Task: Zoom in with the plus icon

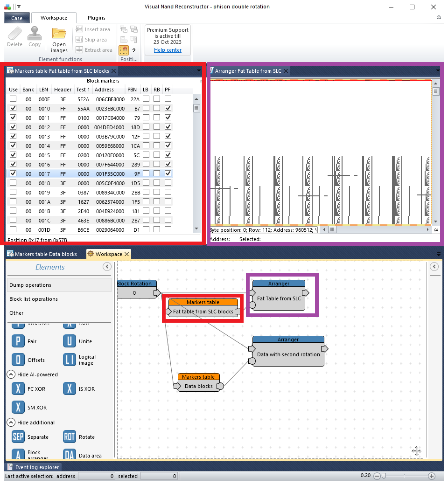Action: 432,476
